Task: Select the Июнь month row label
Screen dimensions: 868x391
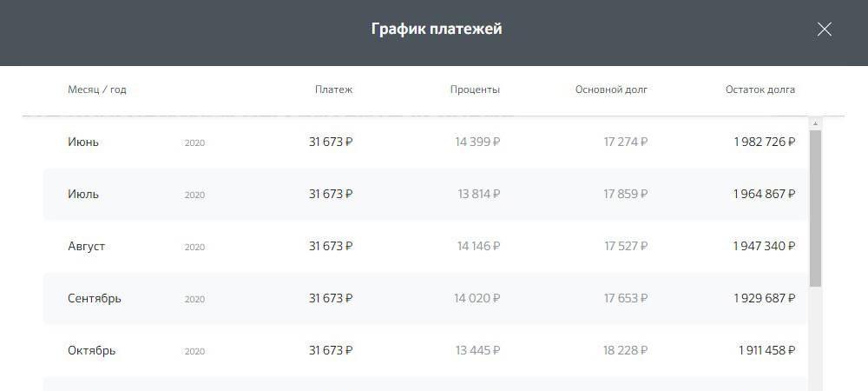Action: (83, 142)
